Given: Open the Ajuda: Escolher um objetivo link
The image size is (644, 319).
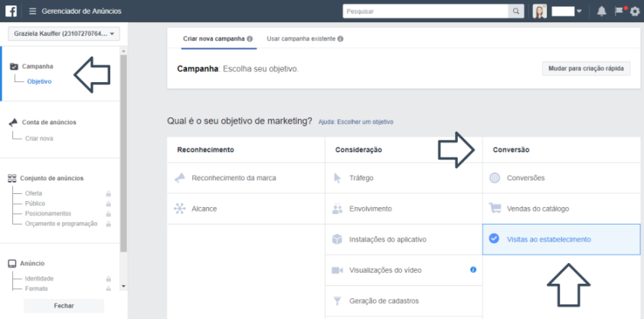Looking at the screenshot, I should 355,122.
